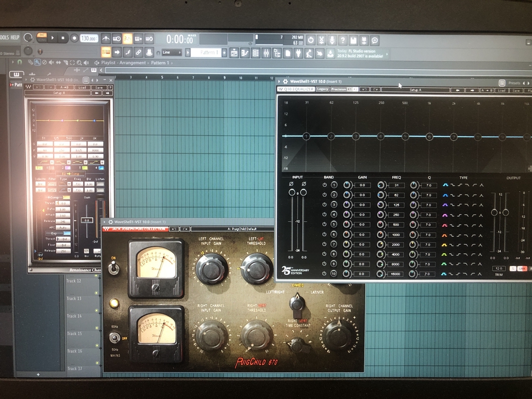
Task: Toggle Q10 band 5 power button
Action: [324, 224]
